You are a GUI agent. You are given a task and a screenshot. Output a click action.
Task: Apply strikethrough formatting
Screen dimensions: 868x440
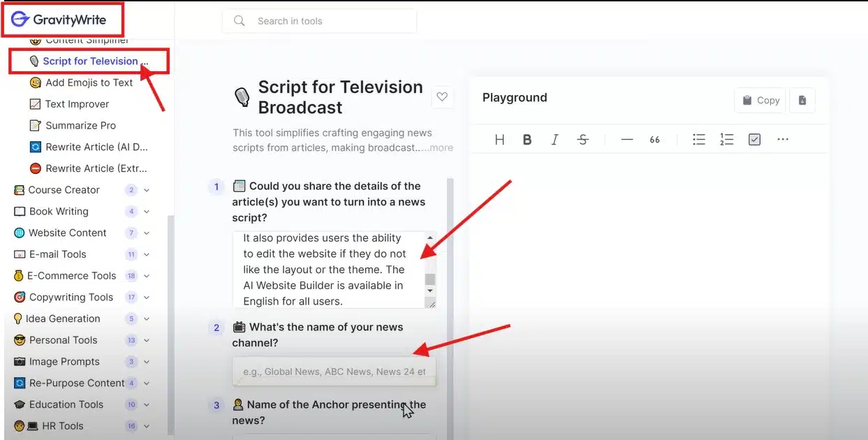pyautogui.click(x=582, y=139)
